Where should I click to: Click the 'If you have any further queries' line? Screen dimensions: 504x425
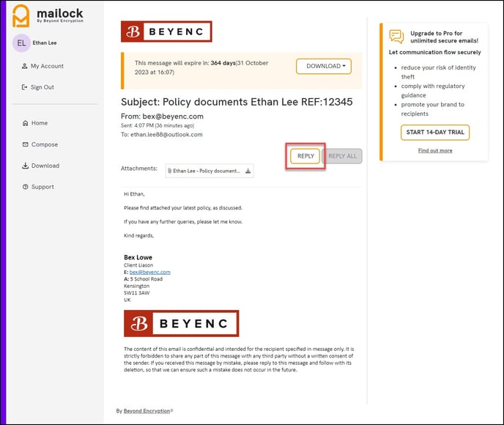tap(183, 222)
